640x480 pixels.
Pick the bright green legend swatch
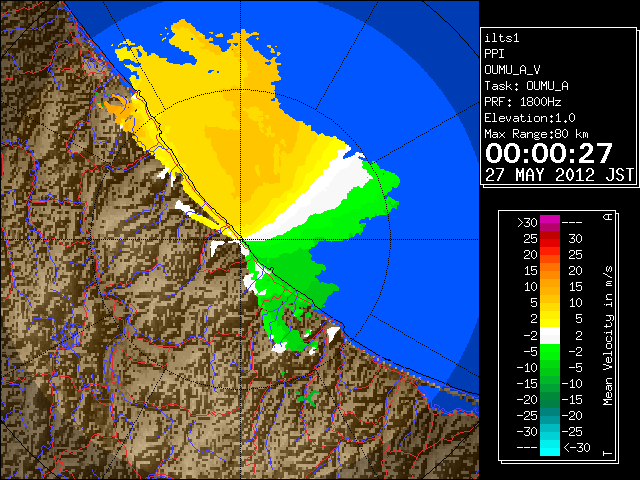click(x=550, y=351)
